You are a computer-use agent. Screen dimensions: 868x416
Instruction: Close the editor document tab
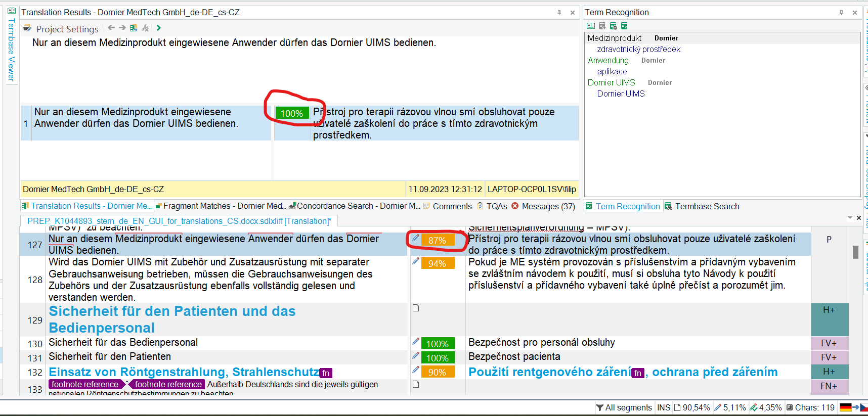[x=858, y=218]
